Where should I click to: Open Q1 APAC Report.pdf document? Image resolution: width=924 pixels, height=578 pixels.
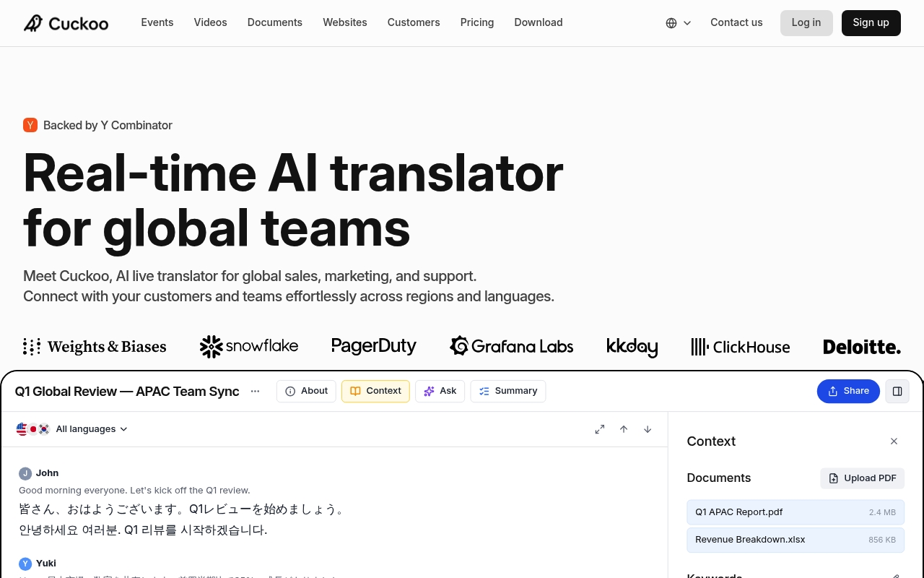coord(796,512)
